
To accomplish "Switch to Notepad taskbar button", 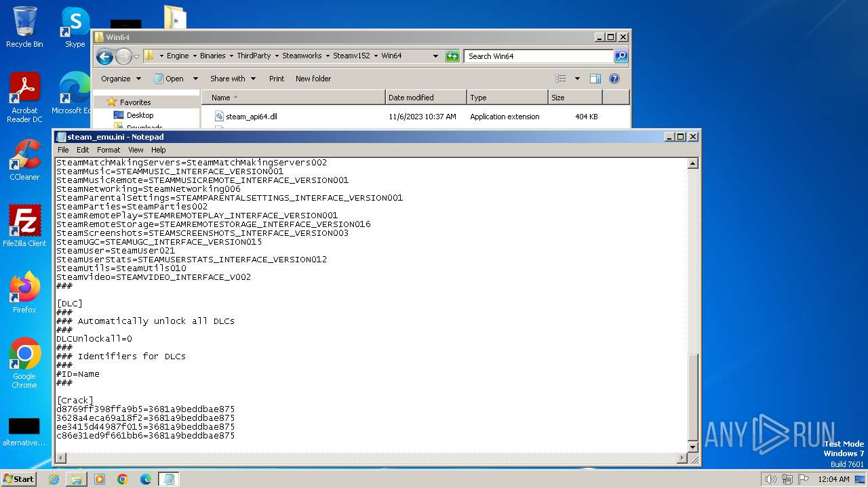I will coord(169,479).
